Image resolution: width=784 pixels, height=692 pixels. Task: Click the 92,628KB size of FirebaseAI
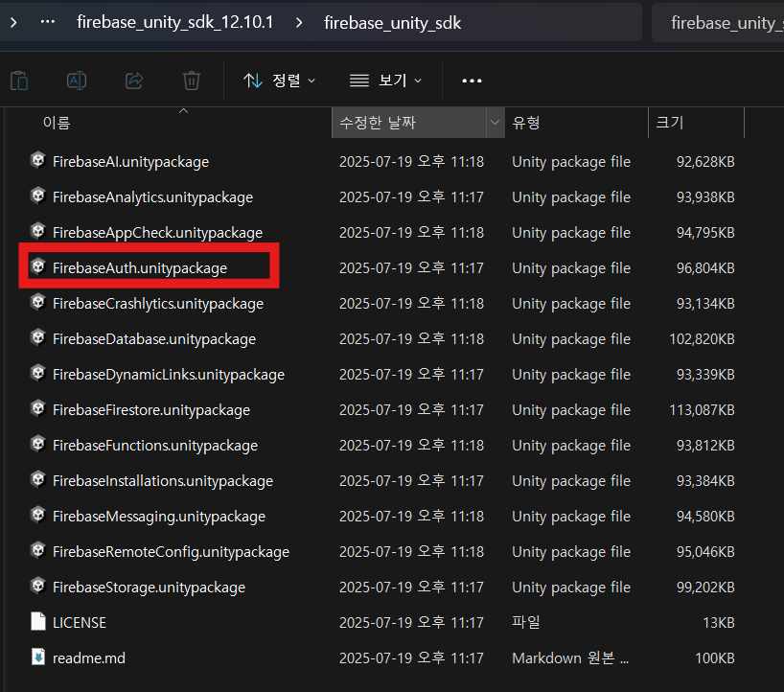point(705,162)
